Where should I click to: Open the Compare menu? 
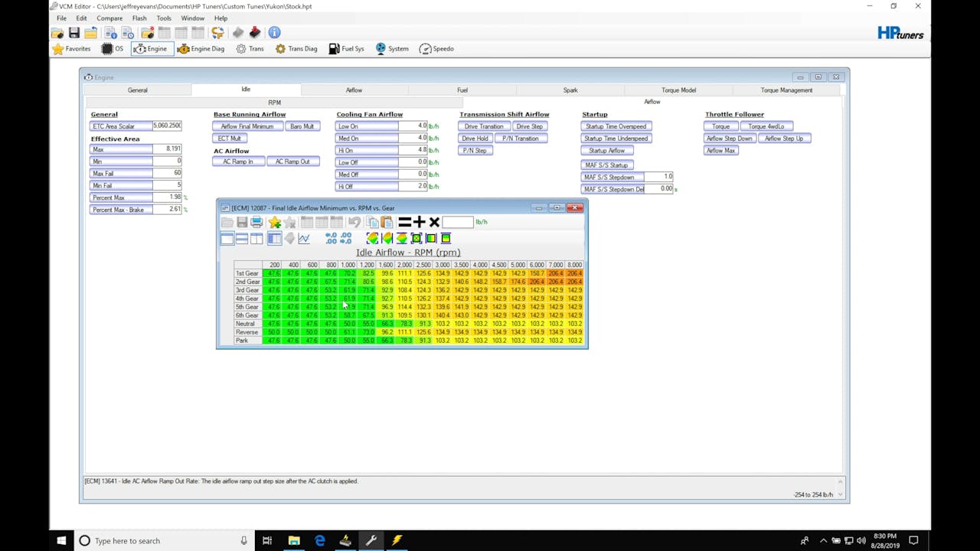(x=109, y=18)
